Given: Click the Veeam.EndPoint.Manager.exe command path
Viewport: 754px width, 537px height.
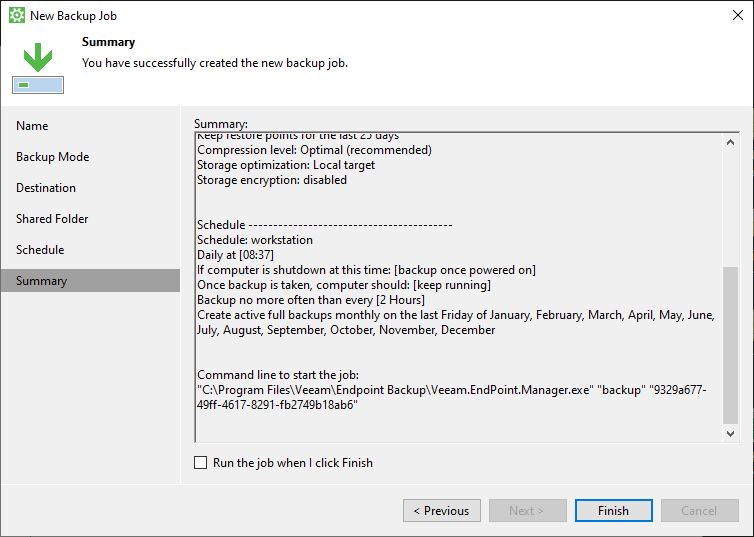Looking at the screenshot, I should point(452,397).
